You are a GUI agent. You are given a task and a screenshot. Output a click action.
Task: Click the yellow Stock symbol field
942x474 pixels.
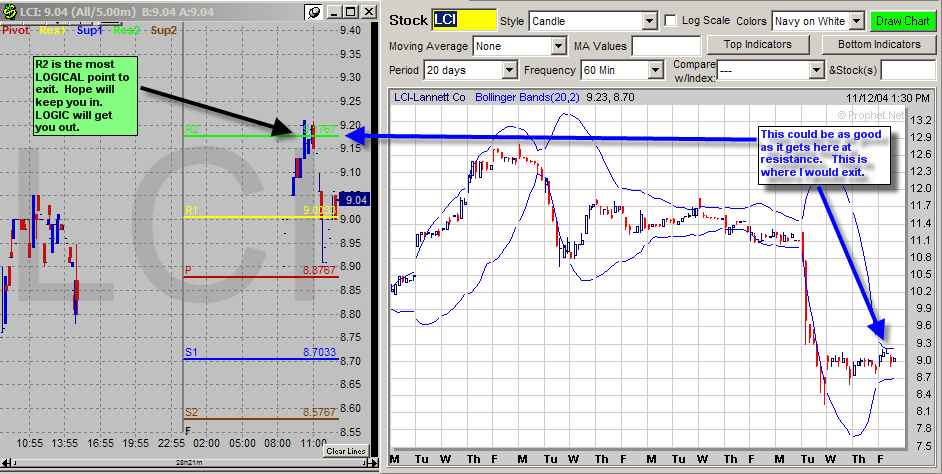point(463,21)
